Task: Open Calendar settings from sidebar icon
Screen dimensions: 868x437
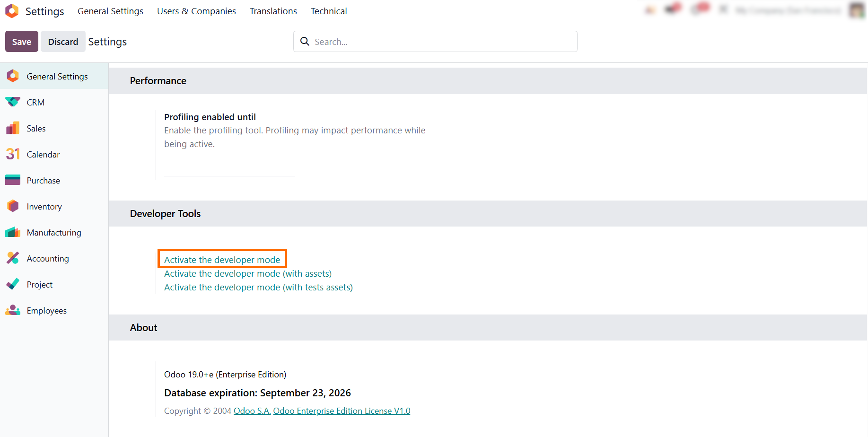Action: [x=13, y=154]
